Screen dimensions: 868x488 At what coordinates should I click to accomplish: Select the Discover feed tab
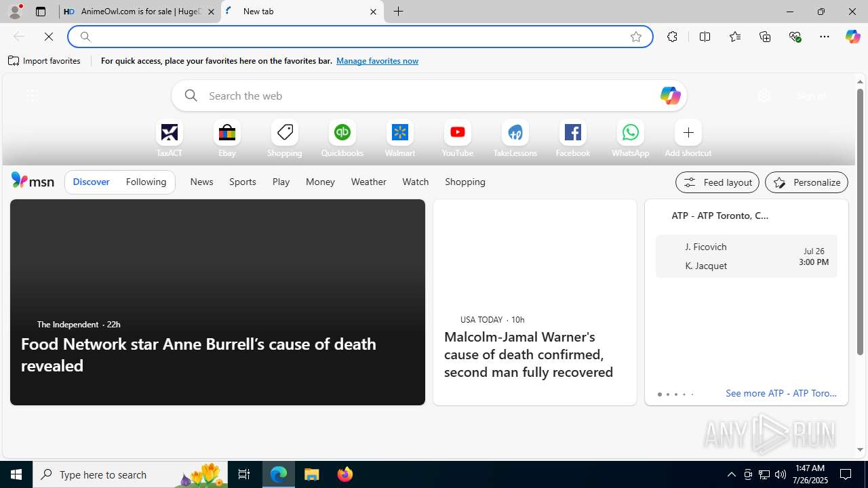(x=91, y=182)
